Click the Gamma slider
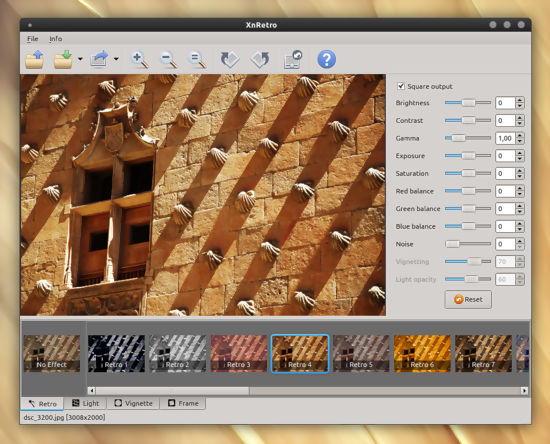The image size is (550, 444). pos(468,138)
